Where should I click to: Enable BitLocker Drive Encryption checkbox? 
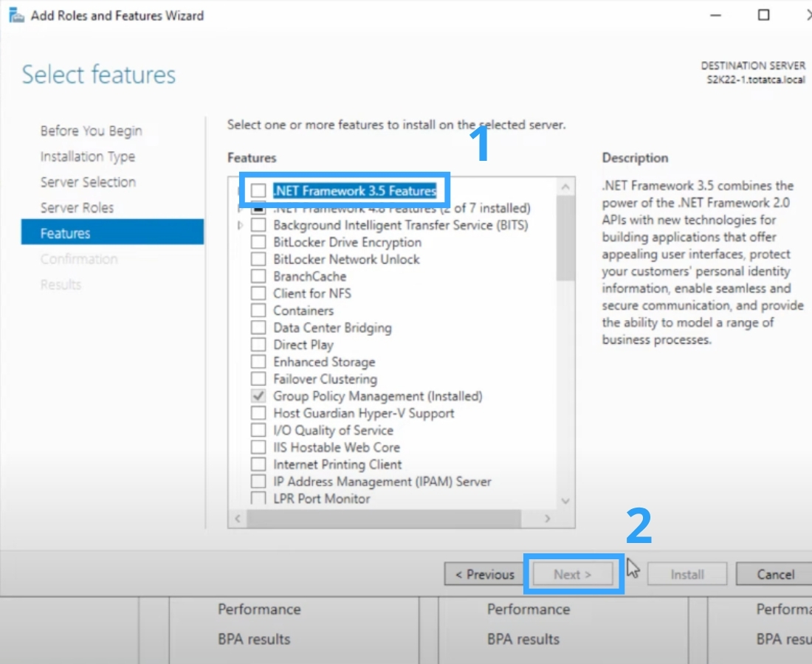(x=258, y=242)
